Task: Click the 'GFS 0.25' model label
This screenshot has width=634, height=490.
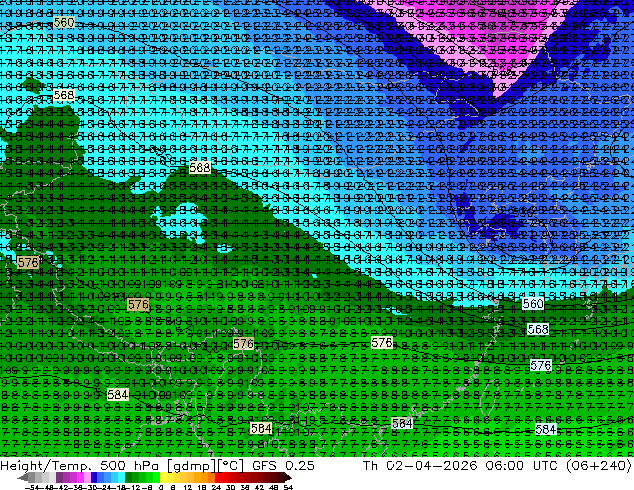Action: 283,466
